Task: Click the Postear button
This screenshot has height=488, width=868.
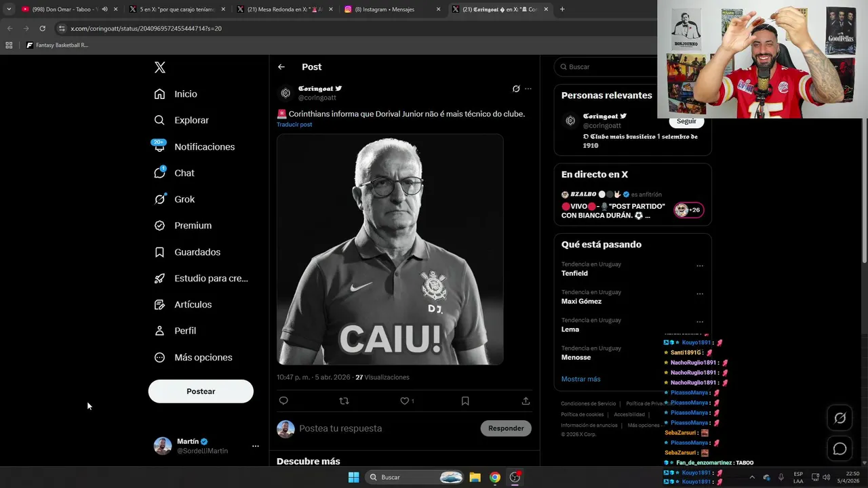Action: pyautogui.click(x=201, y=391)
